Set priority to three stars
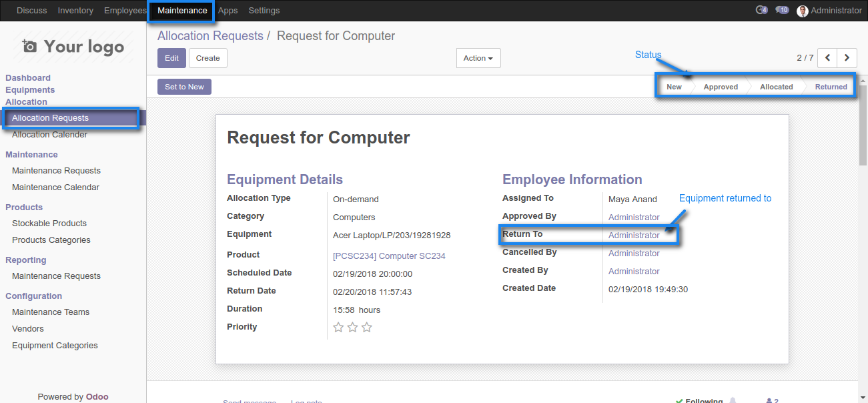 [366, 327]
